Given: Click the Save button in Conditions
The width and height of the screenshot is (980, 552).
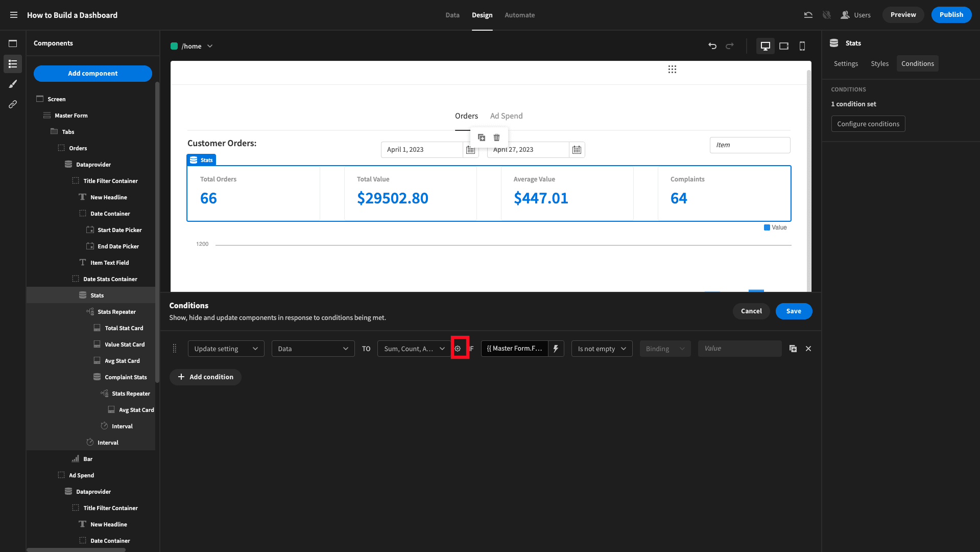Looking at the screenshot, I should point(793,311).
